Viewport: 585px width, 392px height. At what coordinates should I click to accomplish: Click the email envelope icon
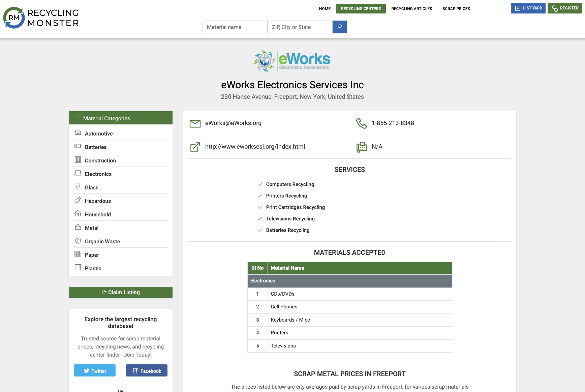coord(195,124)
